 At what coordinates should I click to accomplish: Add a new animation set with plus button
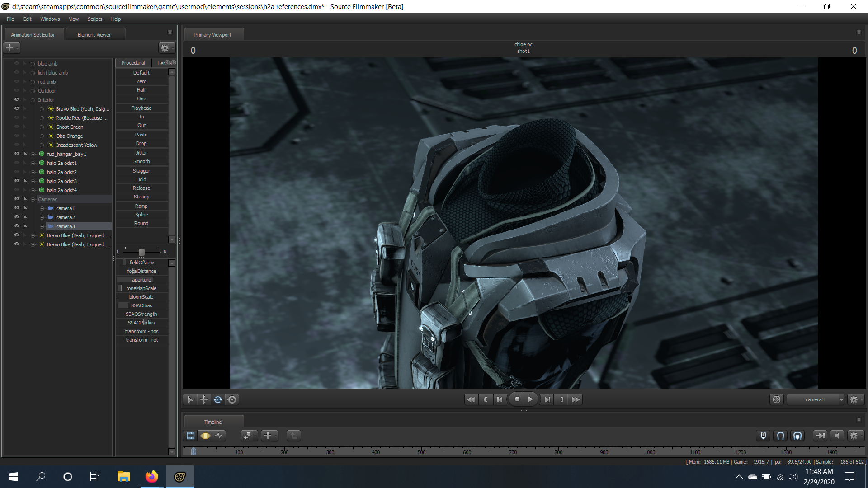11,47
